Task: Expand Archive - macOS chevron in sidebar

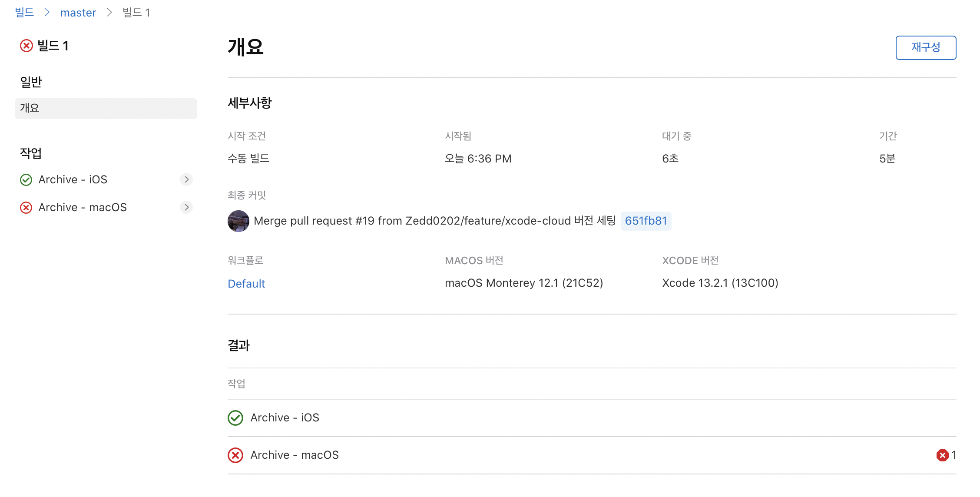Action: pos(186,207)
